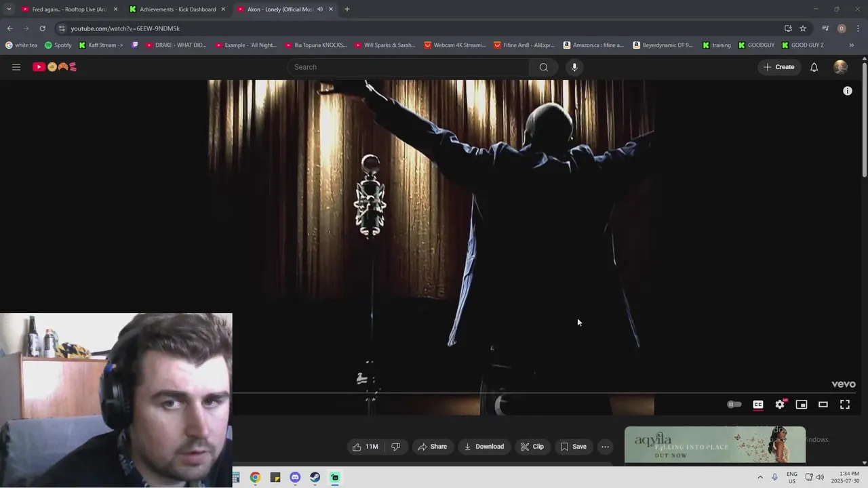Dislike the video

[x=395, y=447]
